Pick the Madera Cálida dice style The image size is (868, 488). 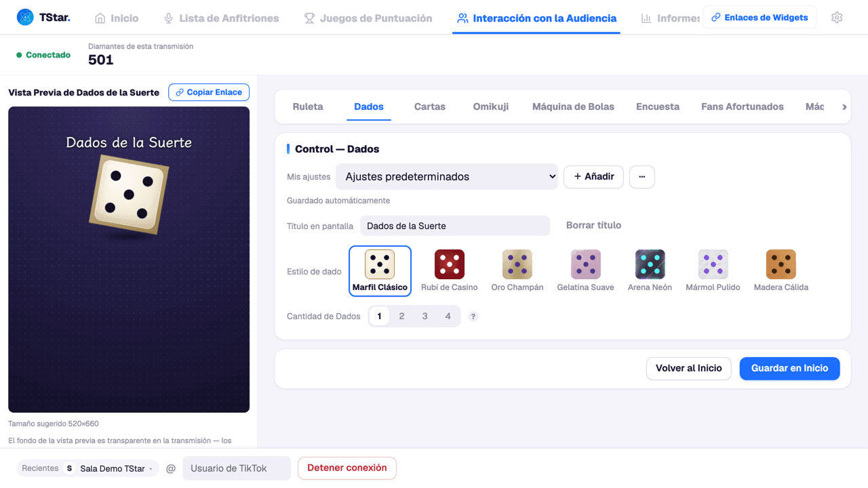coord(781,270)
